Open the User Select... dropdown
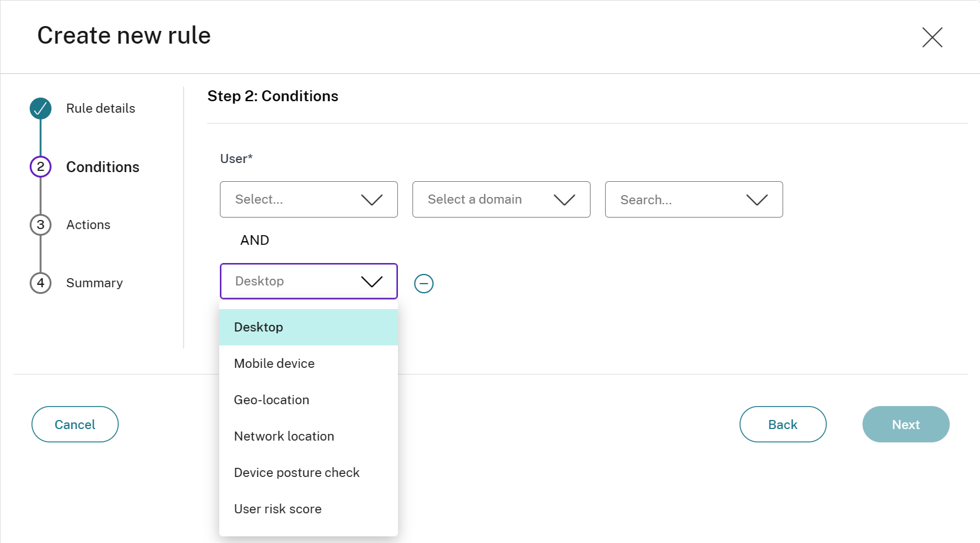This screenshot has height=543, width=980. (x=308, y=199)
